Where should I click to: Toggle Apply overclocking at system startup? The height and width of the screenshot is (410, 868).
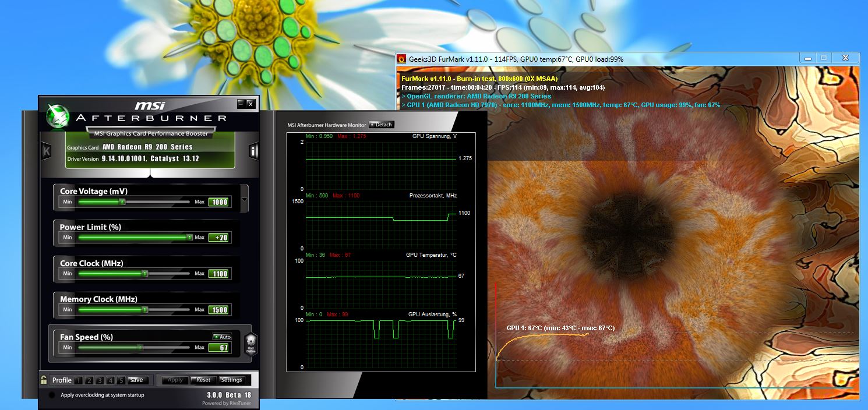(x=52, y=395)
